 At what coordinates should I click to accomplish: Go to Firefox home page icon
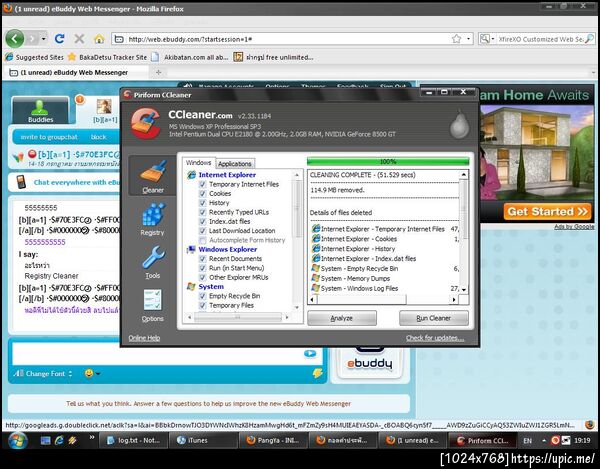click(99, 39)
